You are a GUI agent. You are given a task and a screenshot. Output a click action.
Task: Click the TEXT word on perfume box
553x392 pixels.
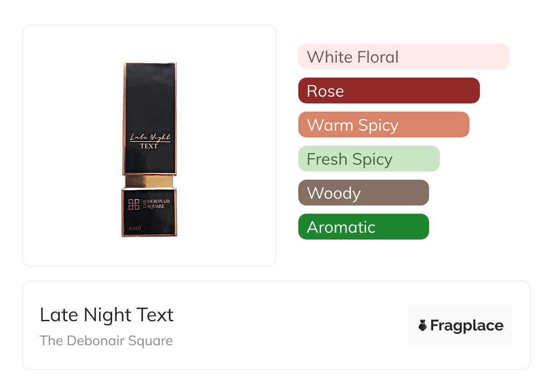[149, 146]
